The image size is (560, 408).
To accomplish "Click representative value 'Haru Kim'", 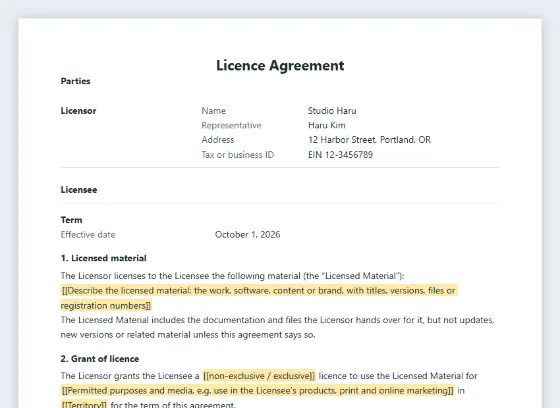I will pos(326,125).
